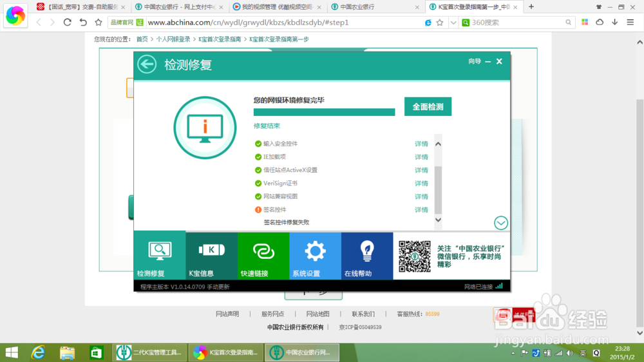Switch to the 网上支付中心 browser tab
644x362 pixels.
[x=179, y=7]
